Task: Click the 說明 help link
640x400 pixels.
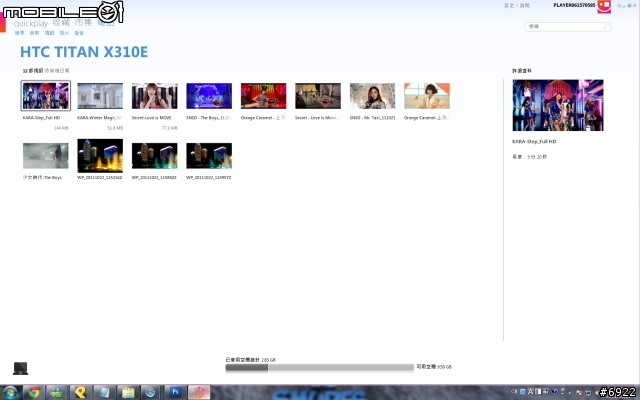Action: click(x=524, y=5)
